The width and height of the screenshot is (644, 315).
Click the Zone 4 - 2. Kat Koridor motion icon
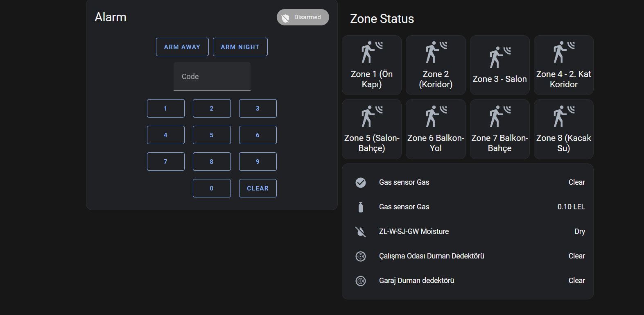click(564, 52)
